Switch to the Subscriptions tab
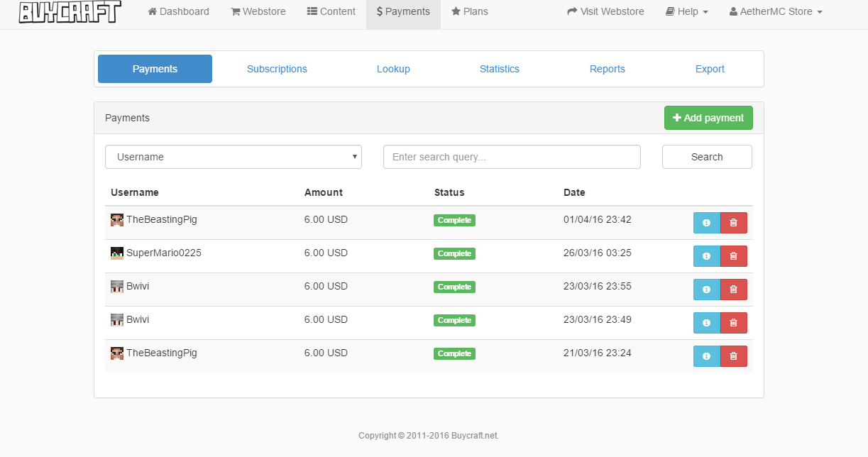 277,69
